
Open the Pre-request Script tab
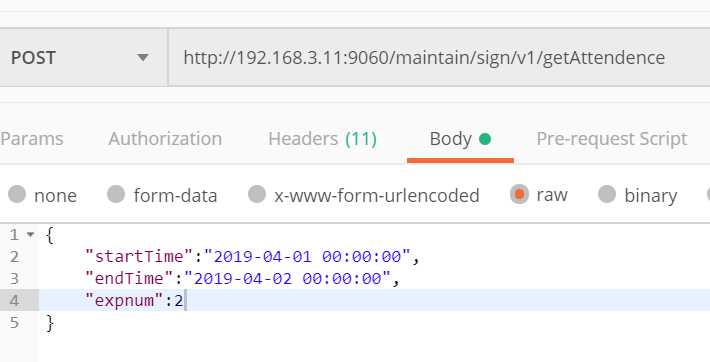coord(612,139)
